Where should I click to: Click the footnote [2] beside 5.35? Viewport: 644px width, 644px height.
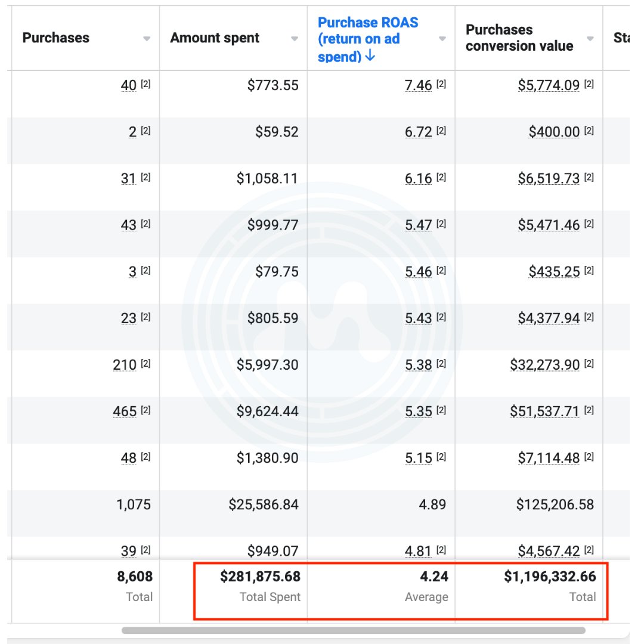[441, 410]
